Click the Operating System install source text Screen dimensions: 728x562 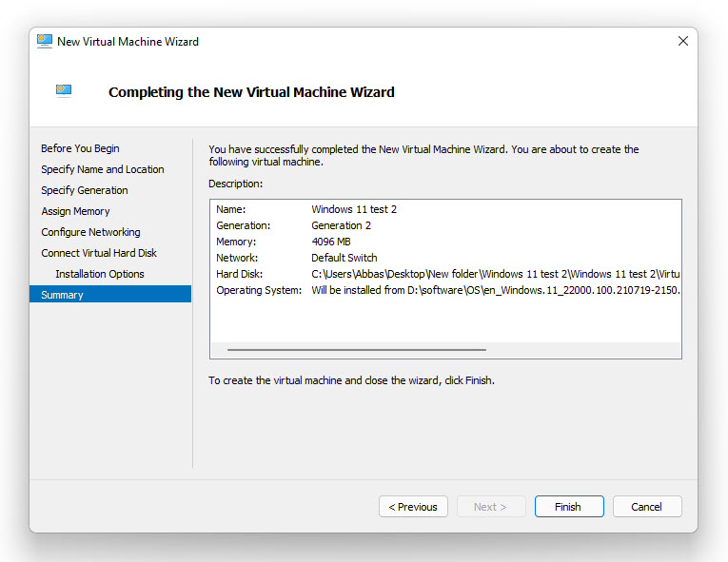click(496, 291)
